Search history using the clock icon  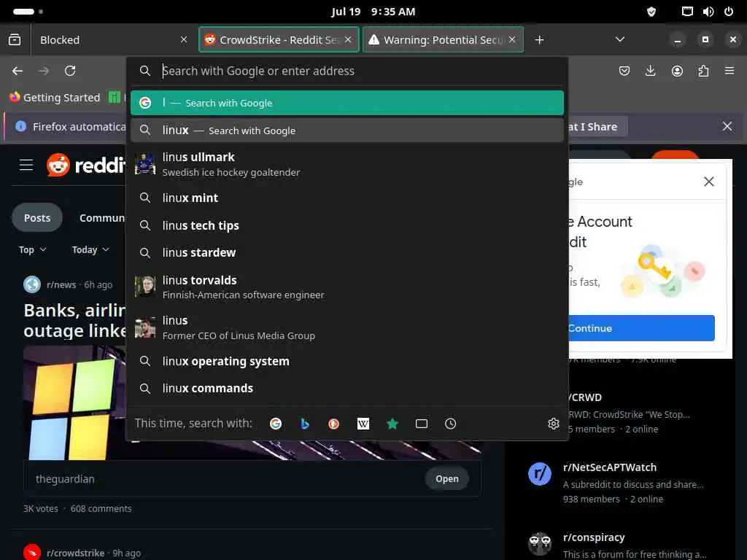pyautogui.click(x=451, y=424)
